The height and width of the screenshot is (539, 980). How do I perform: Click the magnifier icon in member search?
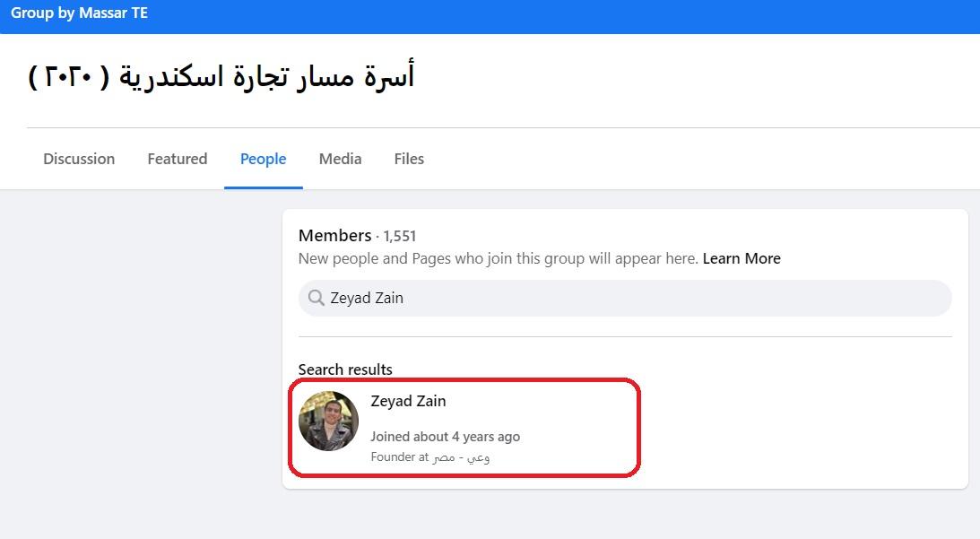(316, 298)
